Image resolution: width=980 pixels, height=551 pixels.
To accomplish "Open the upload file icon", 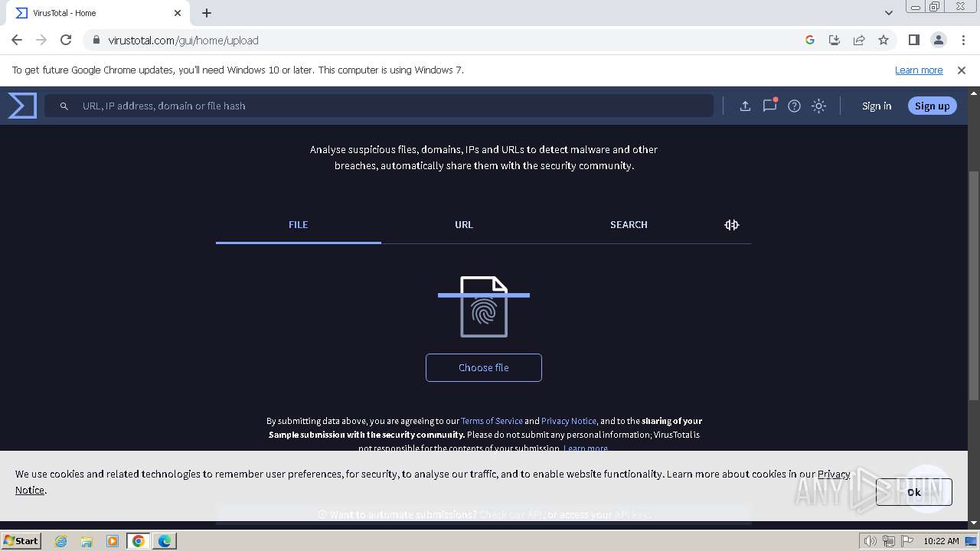I will coord(745,106).
